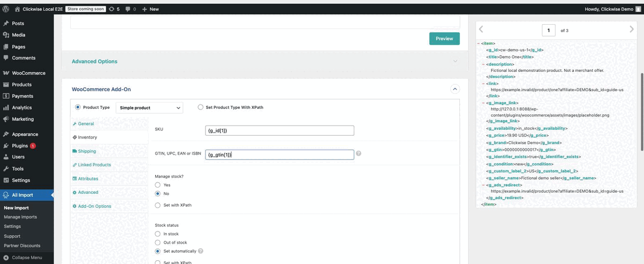
Task: Open New Import submenu link
Action: point(16,208)
